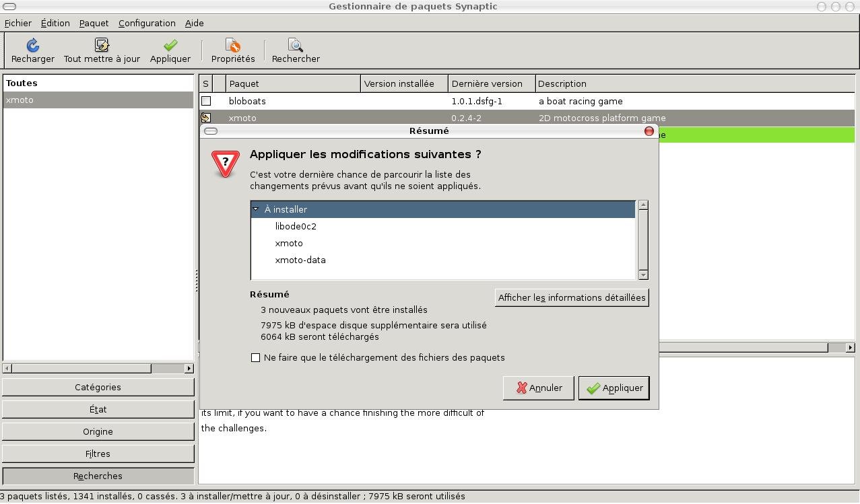This screenshot has height=504, width=860.
Task: Select xmoto in the install list
Action: pos(443,243)
